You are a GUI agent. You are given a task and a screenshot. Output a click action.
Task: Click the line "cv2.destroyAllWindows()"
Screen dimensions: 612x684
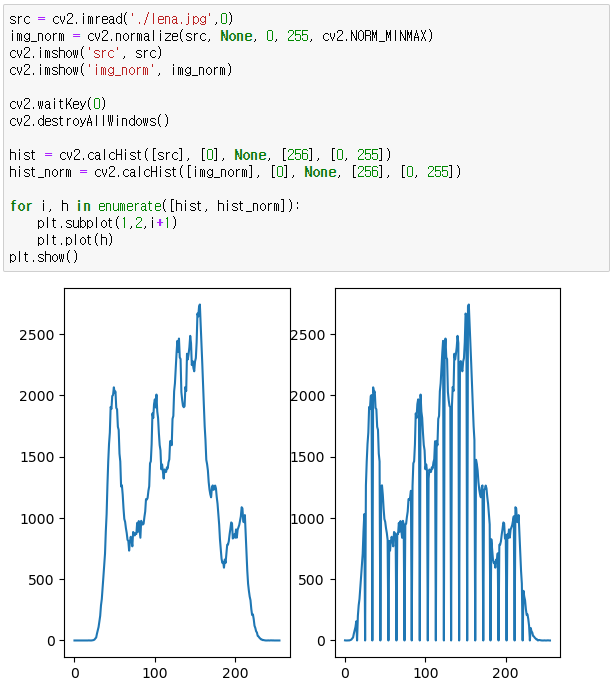pos(89,120)
